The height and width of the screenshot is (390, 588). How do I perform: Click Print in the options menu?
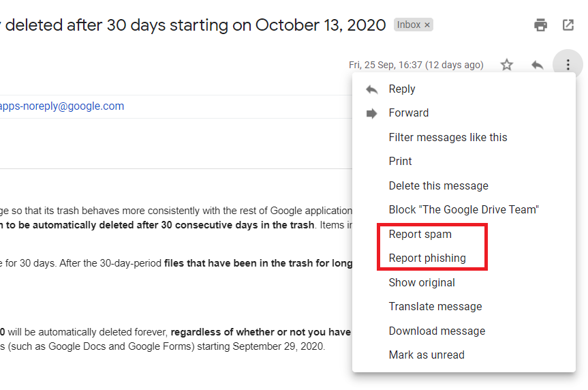tap(400, 162)
